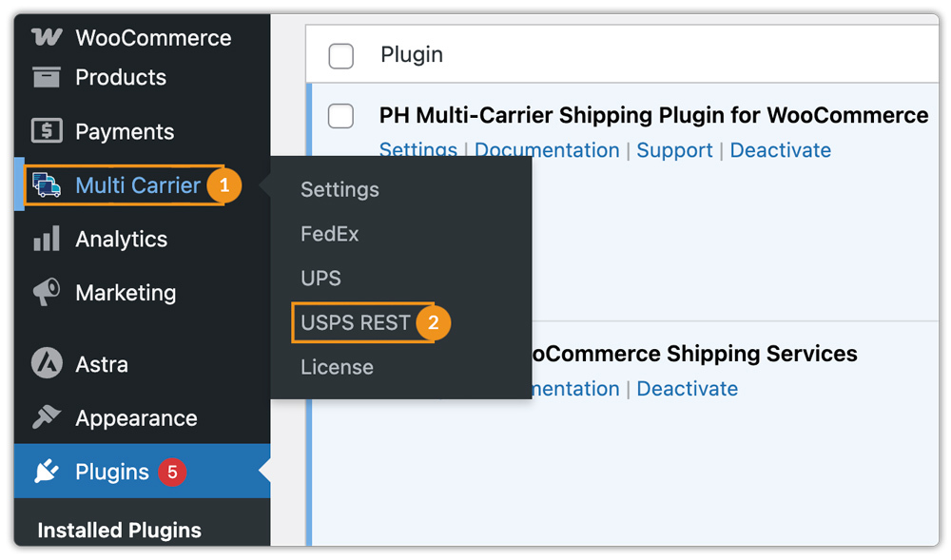Click the Analytics bar chart icon
The image size is (951, 560).
pyautogui.click(x=47, y=239)
